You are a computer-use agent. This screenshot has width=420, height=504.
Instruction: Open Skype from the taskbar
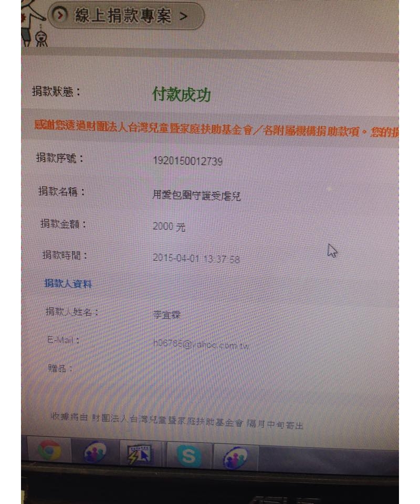189,456
